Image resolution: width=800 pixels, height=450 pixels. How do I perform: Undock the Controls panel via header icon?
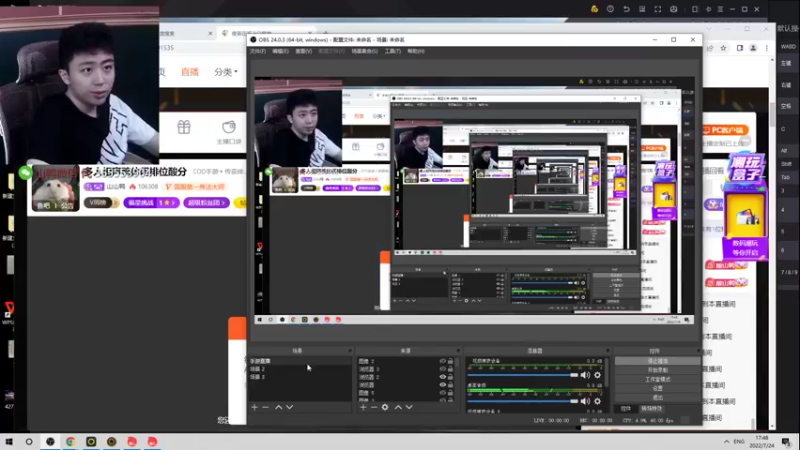[698, 351]
